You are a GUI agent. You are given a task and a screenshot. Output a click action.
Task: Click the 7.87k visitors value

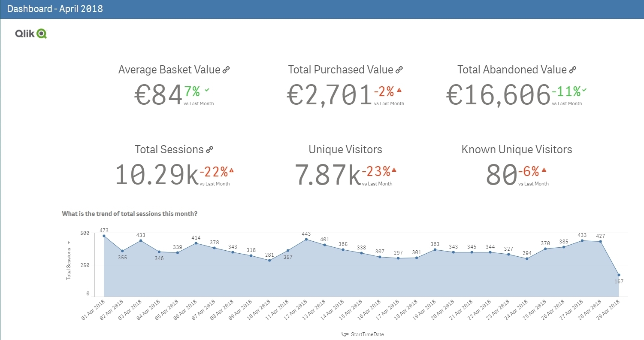pos(328,175)
